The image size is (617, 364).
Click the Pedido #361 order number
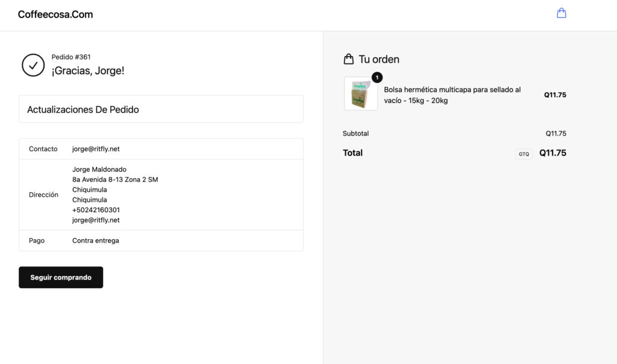[71, 57]
